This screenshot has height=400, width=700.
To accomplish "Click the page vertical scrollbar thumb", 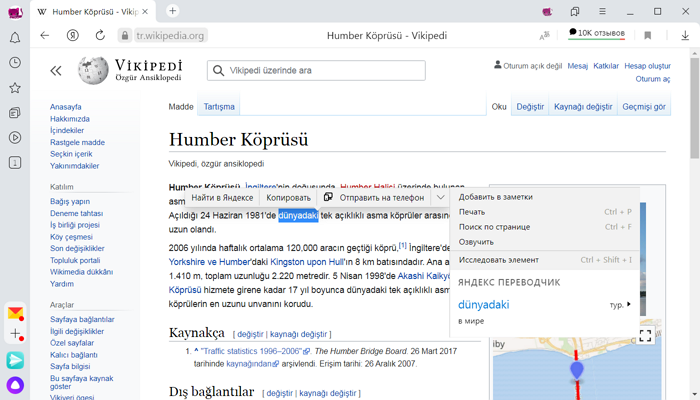I will [694, 108].
